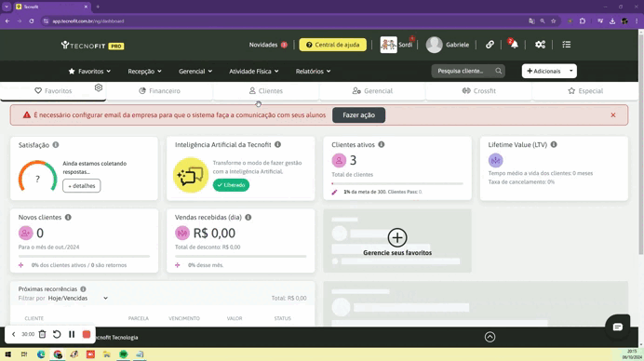The height and width of the screenshot is (361, 644).
Task: Click the footer scroll-up arrow circle
Action: coord(490,337)
